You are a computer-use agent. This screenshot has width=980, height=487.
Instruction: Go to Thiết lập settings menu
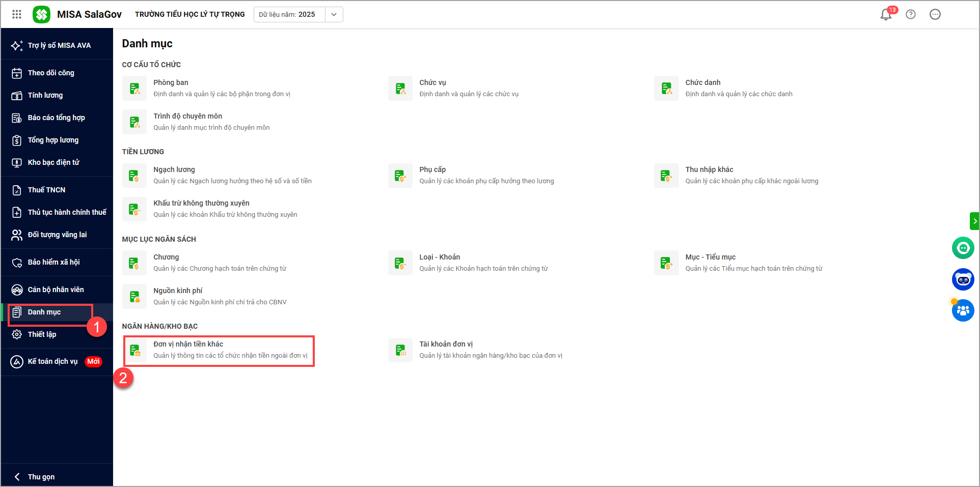coord(42,334)
